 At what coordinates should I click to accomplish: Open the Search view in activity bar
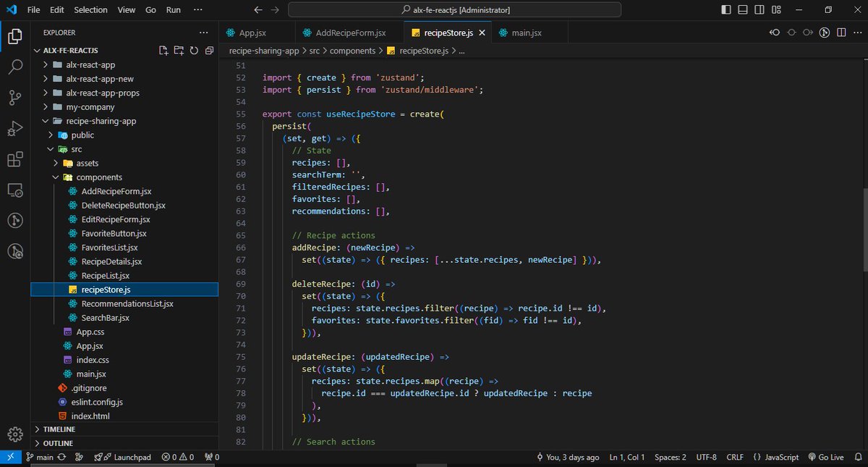15,67
